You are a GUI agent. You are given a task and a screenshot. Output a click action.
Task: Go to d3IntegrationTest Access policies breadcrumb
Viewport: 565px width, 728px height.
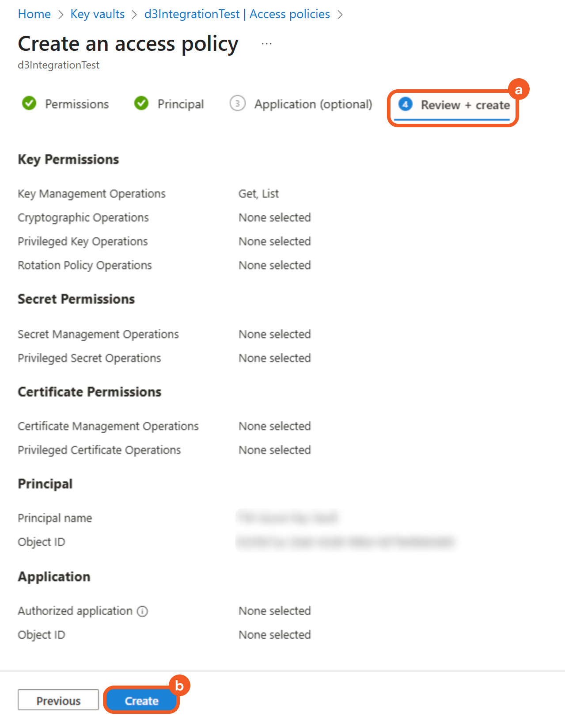(x=237, y=14)
